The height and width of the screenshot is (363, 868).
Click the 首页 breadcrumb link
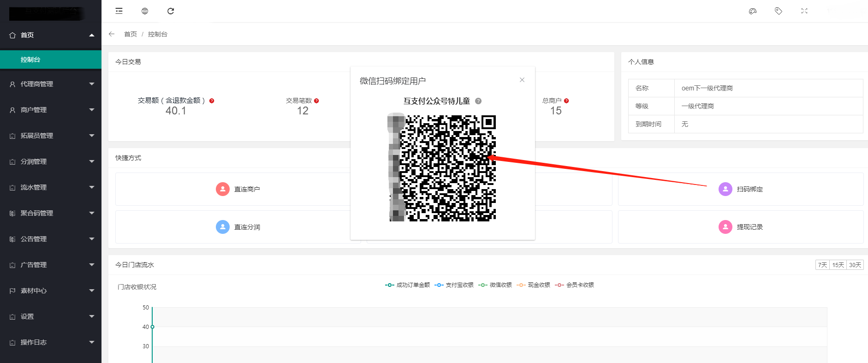point(131,34)
